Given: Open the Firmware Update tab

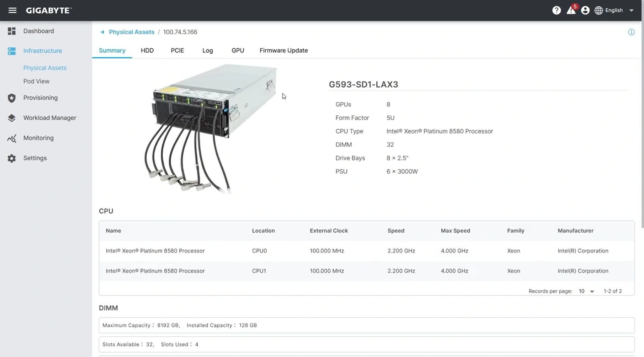Looking at the screenshot, I should tap(283, 51).
